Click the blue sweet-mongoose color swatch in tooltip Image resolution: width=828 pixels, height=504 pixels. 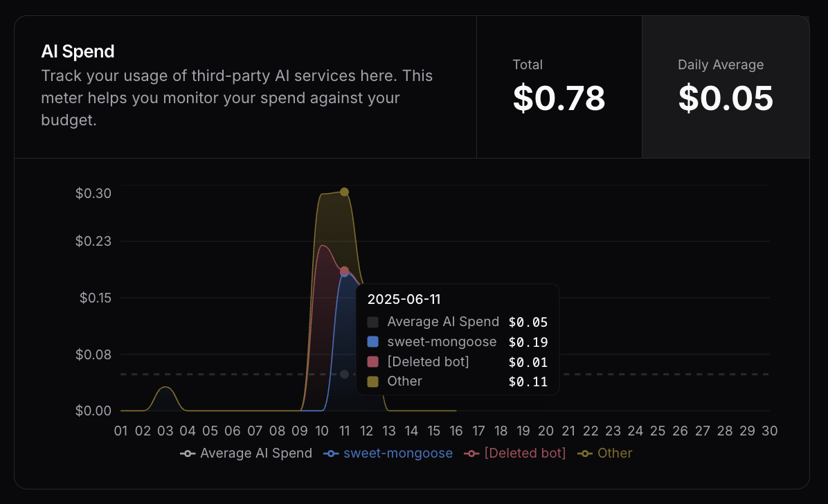(372, 341)
